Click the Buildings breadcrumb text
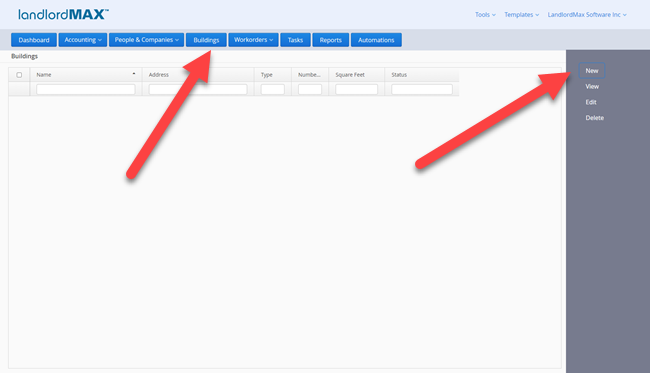Viewport: 650px width, 373px height. pyautogui.click(x=24, y=56)
